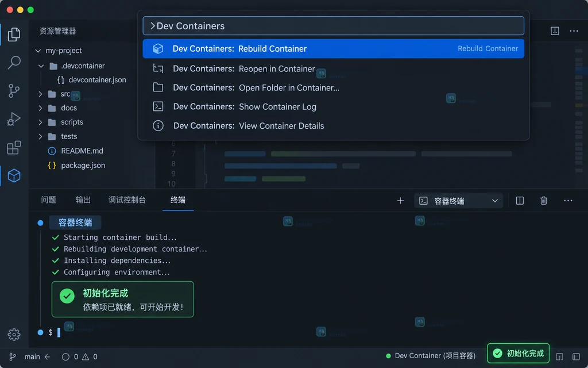The image size is (588, 368).
Task: Collapse the .devcontainer folder
Action: tap(41, 66)
